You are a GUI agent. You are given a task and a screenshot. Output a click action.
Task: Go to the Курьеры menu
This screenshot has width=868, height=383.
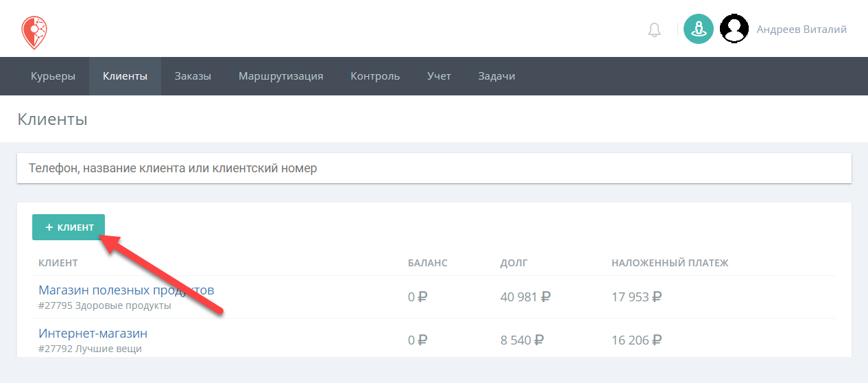(53, 76)
